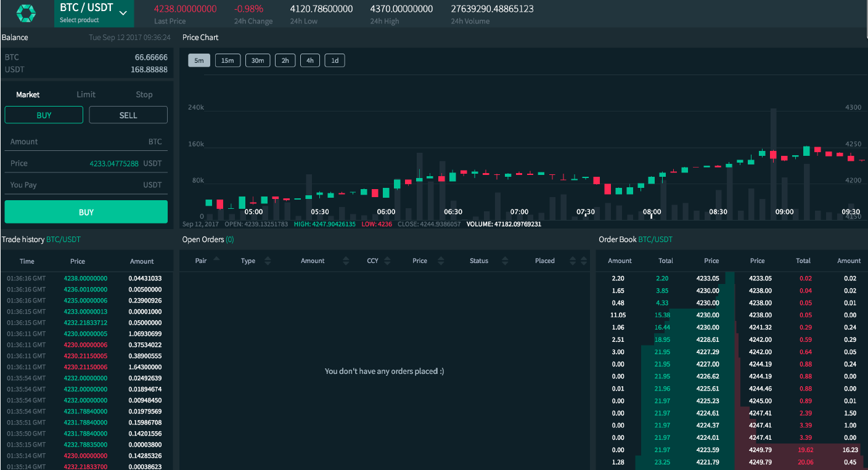Switch to the Limit order tab
Image resolution: width=868 pixels, height=470 pixels.
click(x=86, y=95)
